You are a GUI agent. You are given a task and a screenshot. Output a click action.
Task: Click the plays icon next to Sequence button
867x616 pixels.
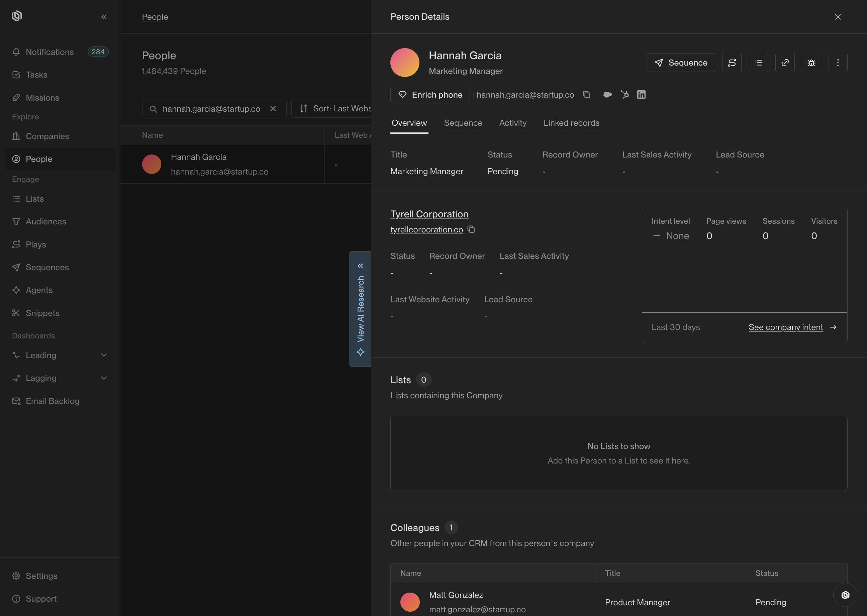[x=732, y=63]
